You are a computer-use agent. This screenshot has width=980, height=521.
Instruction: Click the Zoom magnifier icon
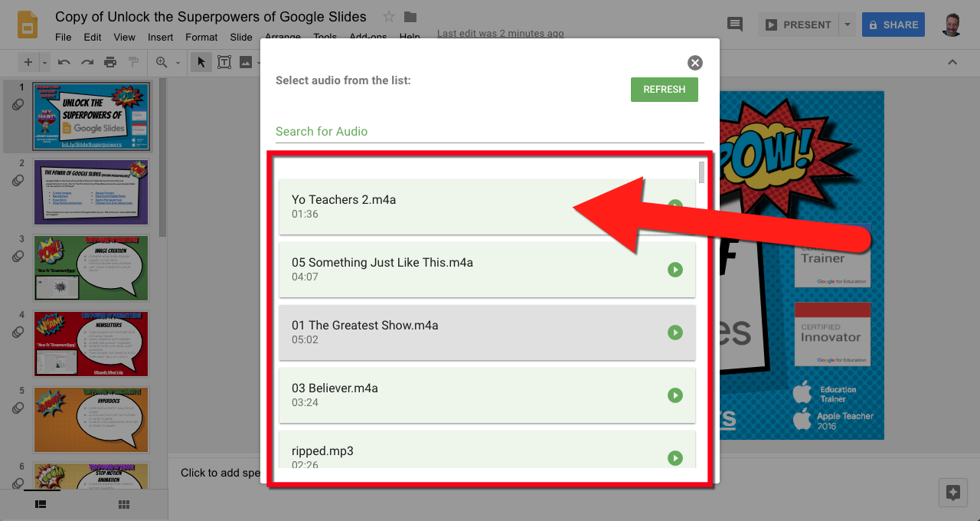coord(162,62)
